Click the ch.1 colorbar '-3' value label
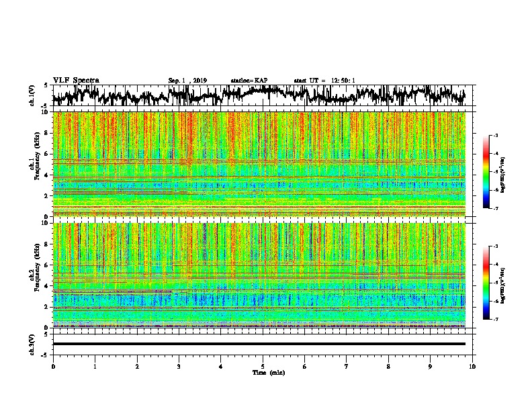The width and height of the screenshot is (532, 411). click(x=495, y=135)
